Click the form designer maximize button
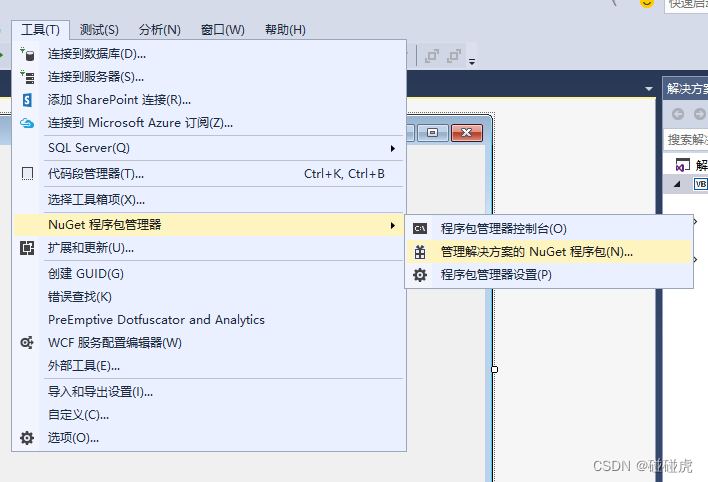Screen dimensions: 708x482 pyautogui.click(x=433, y=133)
